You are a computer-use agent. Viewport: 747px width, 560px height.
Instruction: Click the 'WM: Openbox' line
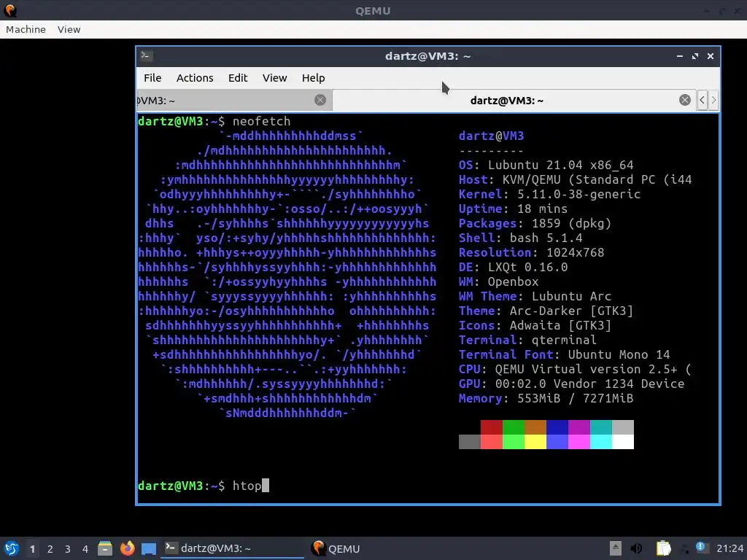498,282
